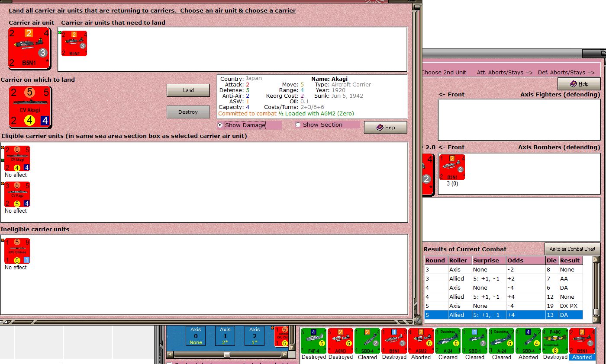Click the Def. Aborts/Stays step label
The image size is (606, 364).
coord(567,72)
